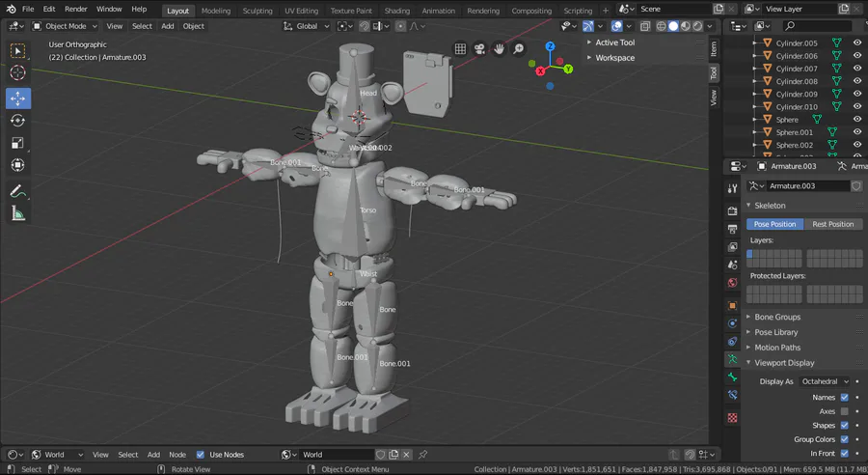Click the zoom view magnifier icon
The height and width of the screenshot is (475, 868).
click(518, 49)
